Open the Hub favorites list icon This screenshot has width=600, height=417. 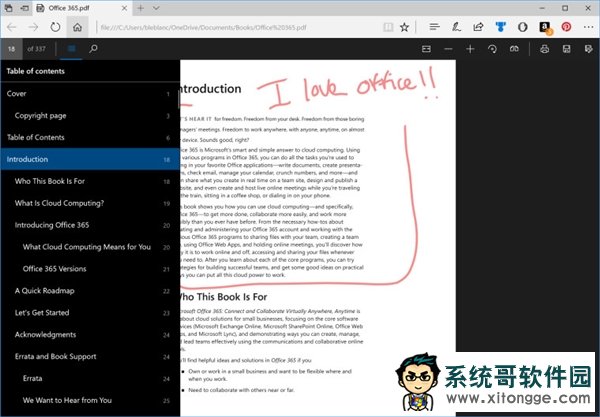[x=434, y=27]
